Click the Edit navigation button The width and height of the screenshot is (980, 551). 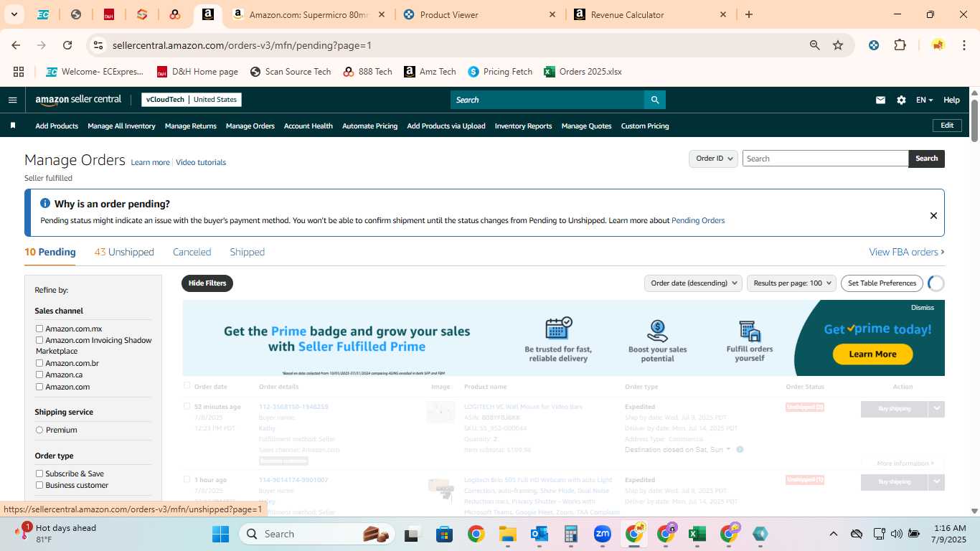pos(947,126)
